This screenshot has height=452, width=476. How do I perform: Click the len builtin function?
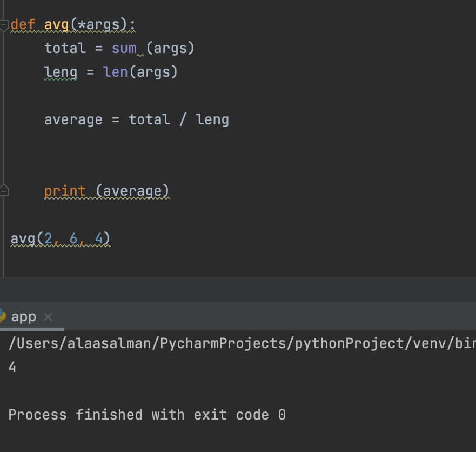(x=115, y=72)
